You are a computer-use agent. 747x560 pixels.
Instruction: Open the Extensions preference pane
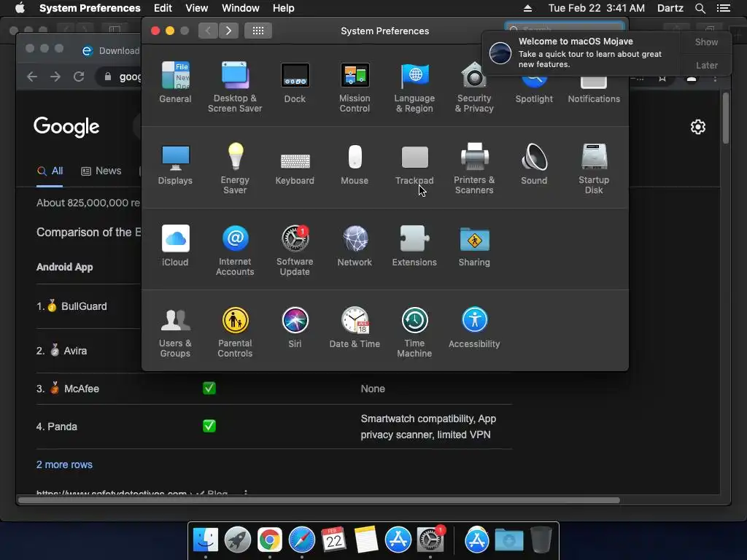click(414, 245)
